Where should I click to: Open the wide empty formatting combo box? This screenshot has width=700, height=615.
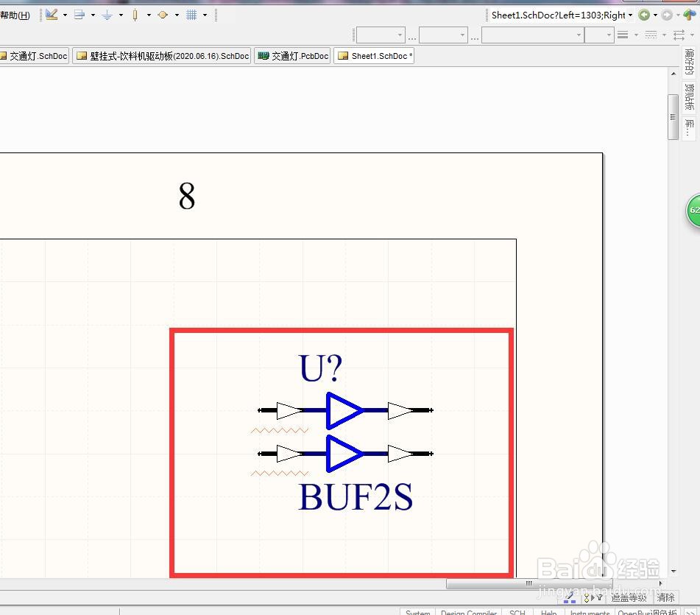533,35
